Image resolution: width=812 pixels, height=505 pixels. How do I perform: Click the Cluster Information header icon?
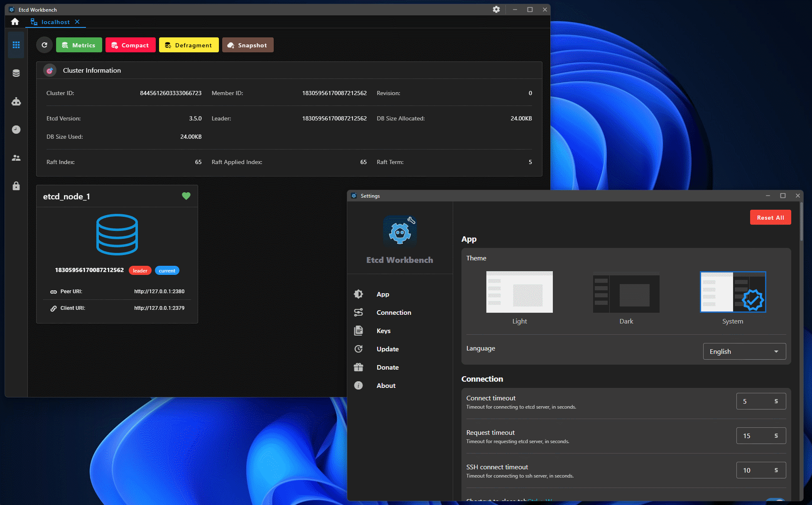click(50, 70)
